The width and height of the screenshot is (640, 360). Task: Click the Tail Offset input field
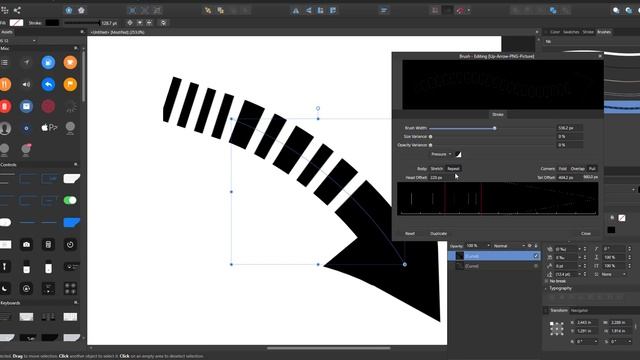pos(568,178)
